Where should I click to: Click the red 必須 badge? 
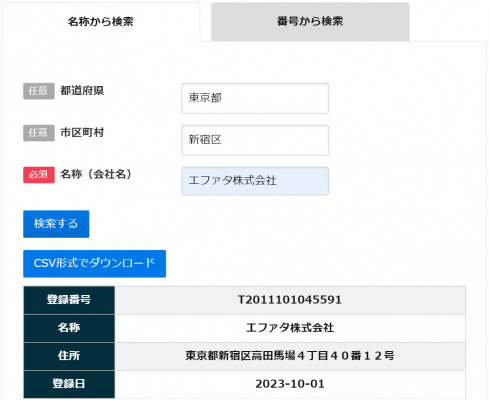point(39,175)
